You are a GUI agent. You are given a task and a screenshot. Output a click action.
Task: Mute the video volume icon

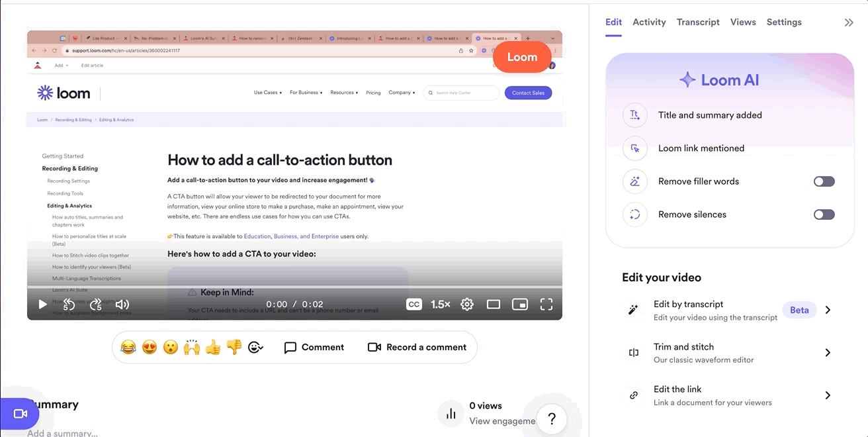[x=122, y=304]
